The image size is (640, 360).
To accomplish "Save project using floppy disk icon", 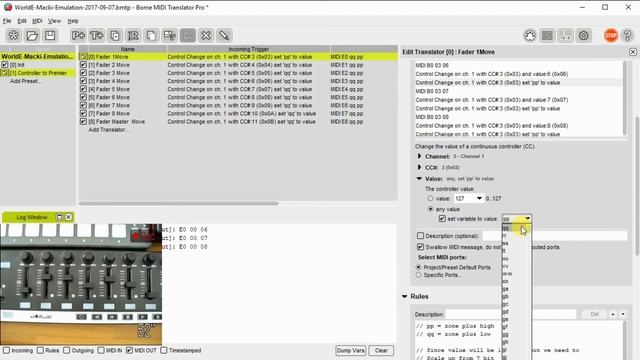I will pos(50,36).
